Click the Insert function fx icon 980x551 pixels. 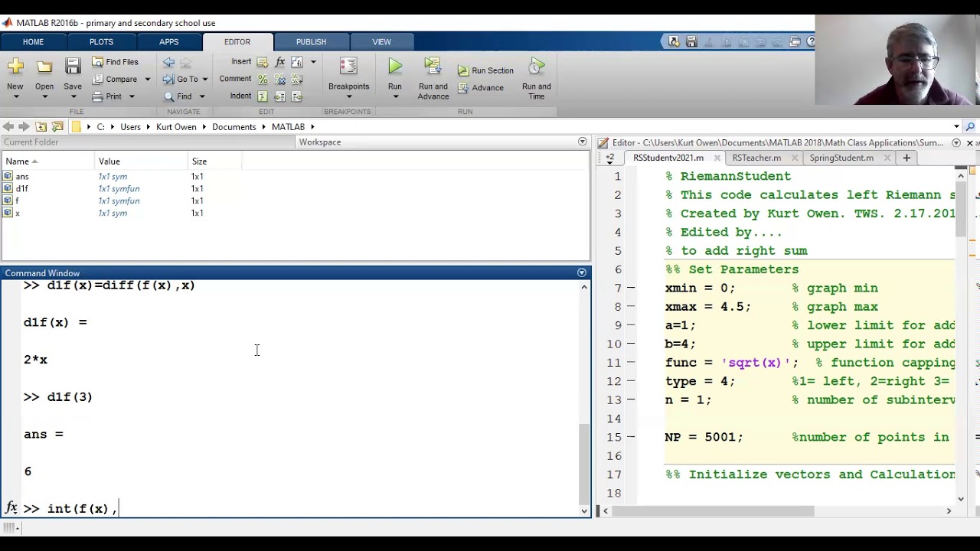(279, 62)
